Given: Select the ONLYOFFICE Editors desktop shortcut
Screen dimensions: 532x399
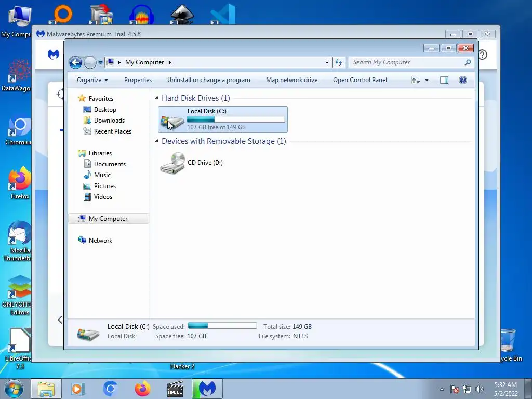Looking at the screenshot, I should pos(18,295).
